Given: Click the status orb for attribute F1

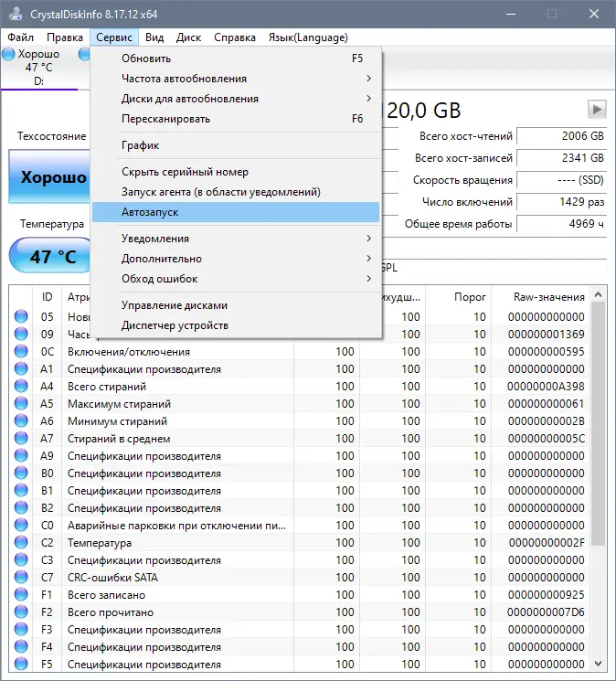Looking at the screenshot, I should [x=21, y=594].
